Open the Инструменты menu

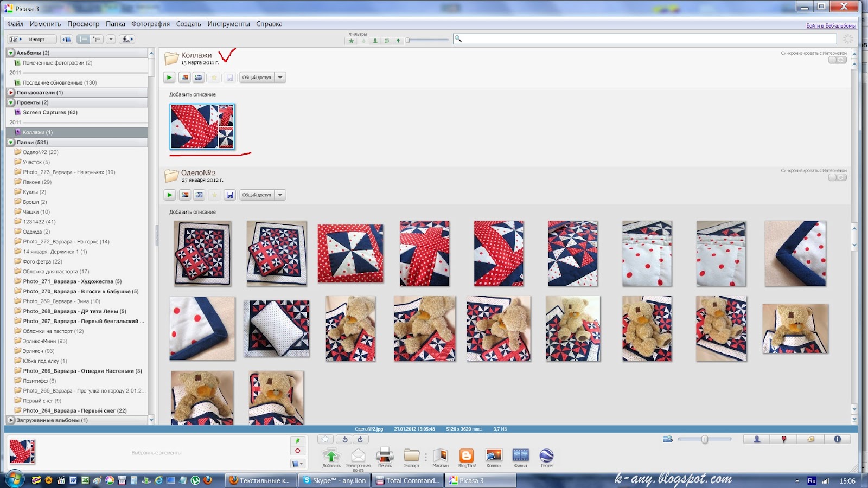(x=228, y=24)
